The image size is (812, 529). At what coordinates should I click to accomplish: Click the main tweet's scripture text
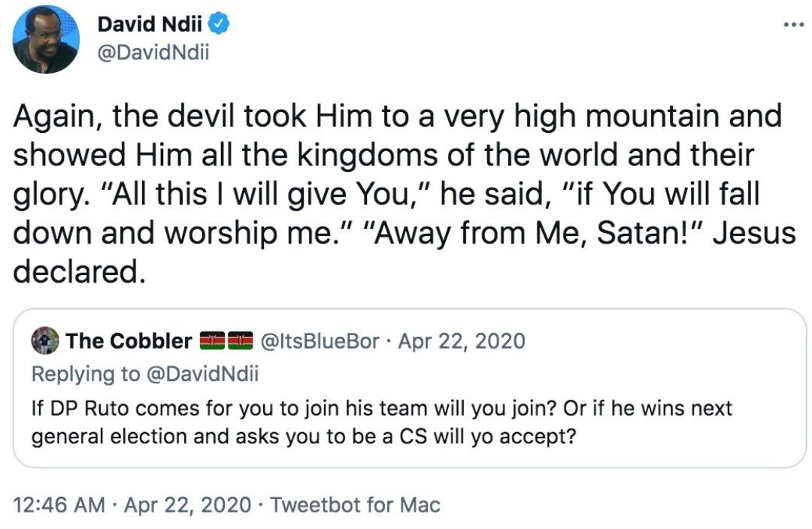[404, 194]
